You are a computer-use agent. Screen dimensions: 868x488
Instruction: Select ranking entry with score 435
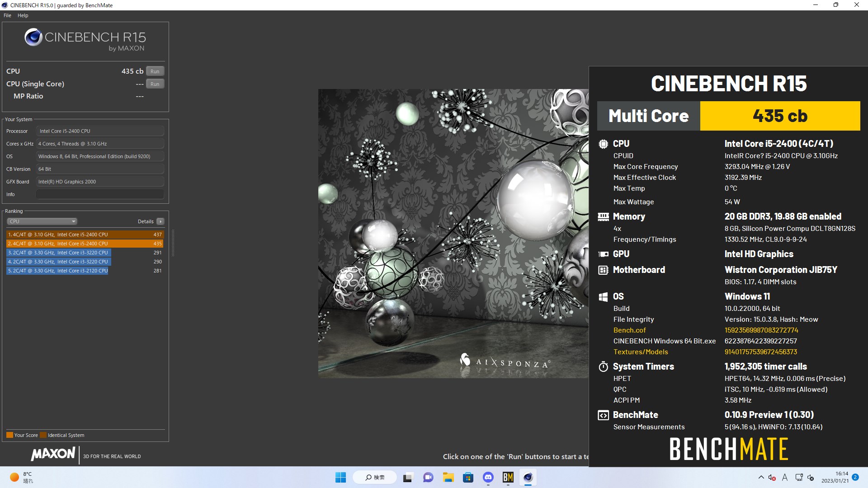[x=85, y=244]
